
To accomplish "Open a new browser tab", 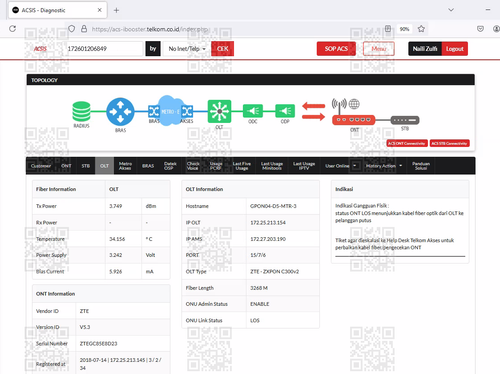I will (116, 10).
